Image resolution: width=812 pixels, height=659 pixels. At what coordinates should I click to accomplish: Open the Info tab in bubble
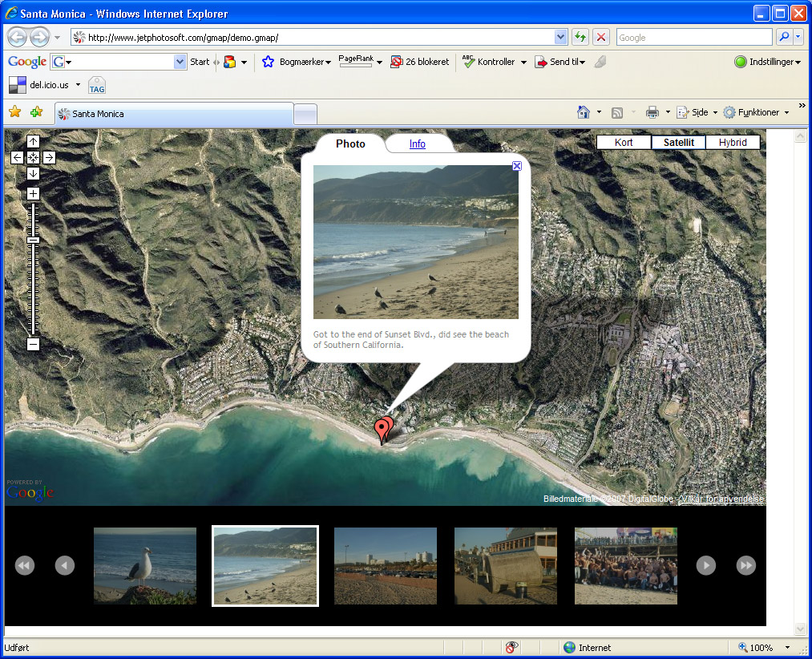click(x=418, y=144)
